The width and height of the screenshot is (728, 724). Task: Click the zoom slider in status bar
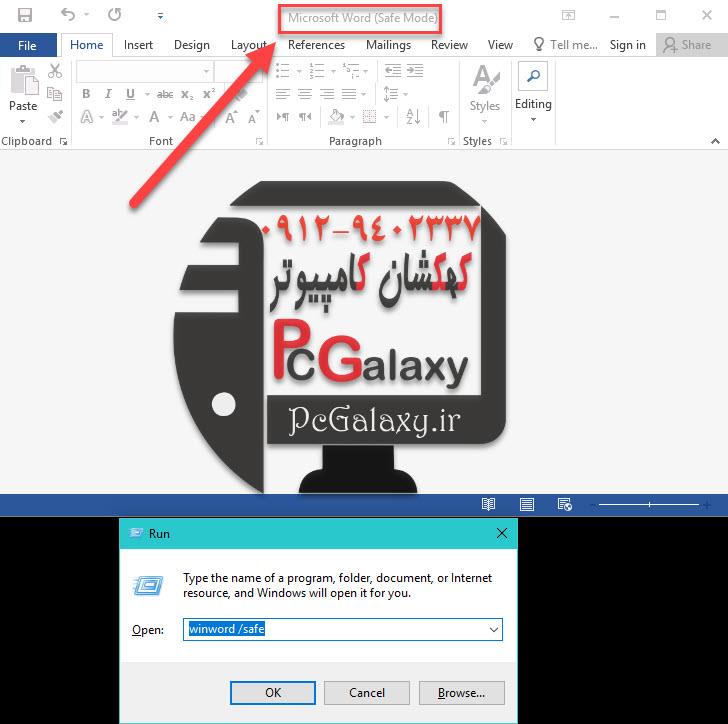tap(649, 505)
